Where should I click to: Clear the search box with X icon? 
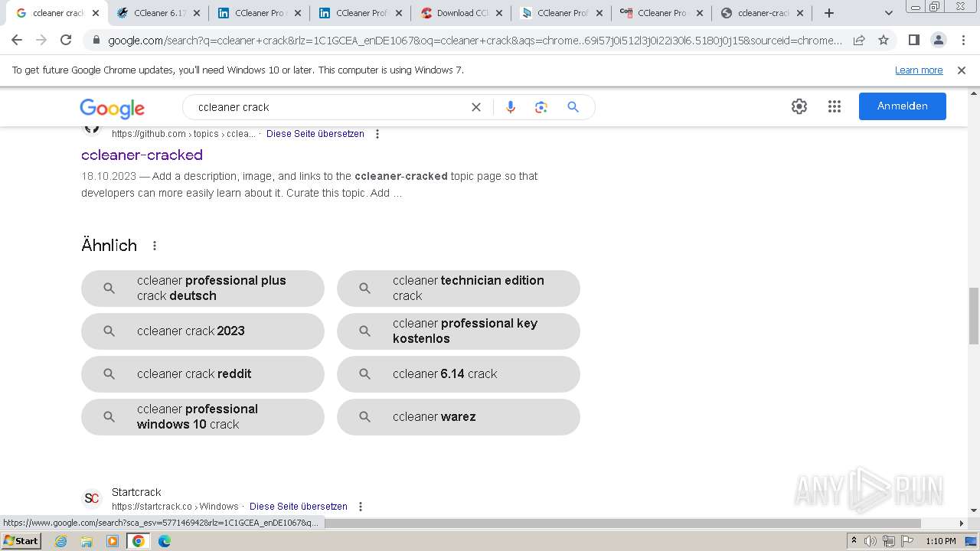pyautogui.click(x=476, y=107)
